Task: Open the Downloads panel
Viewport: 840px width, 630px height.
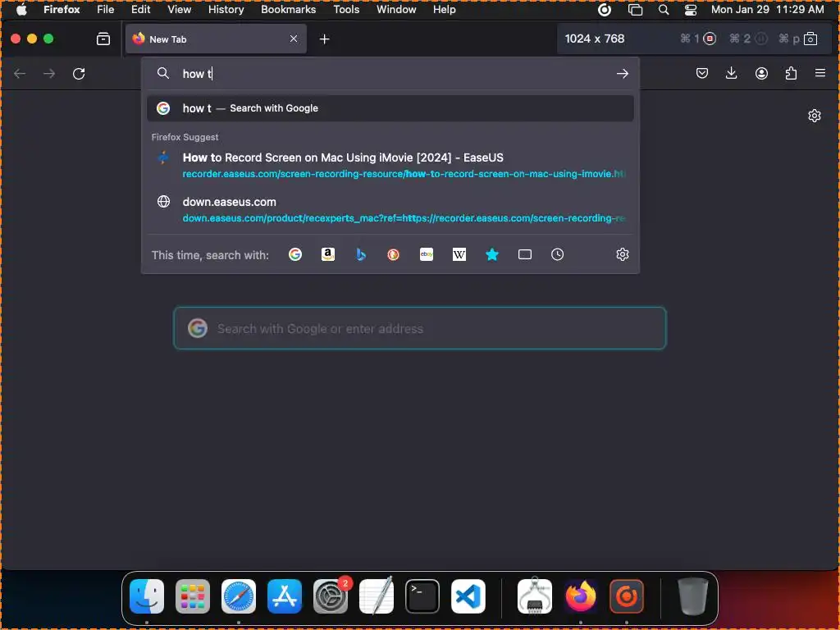Action: point(731,73)
